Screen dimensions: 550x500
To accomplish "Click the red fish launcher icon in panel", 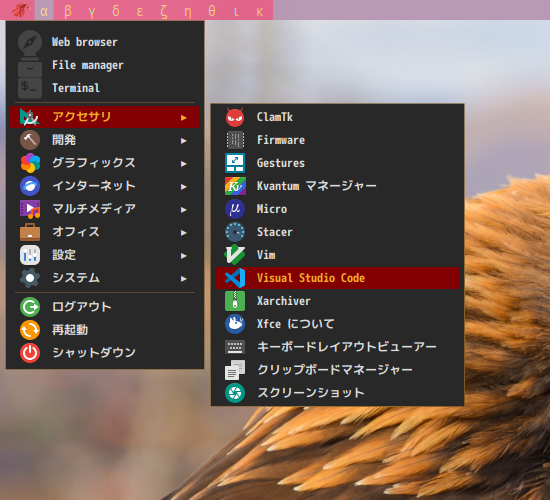I will [x=20, y=10].
